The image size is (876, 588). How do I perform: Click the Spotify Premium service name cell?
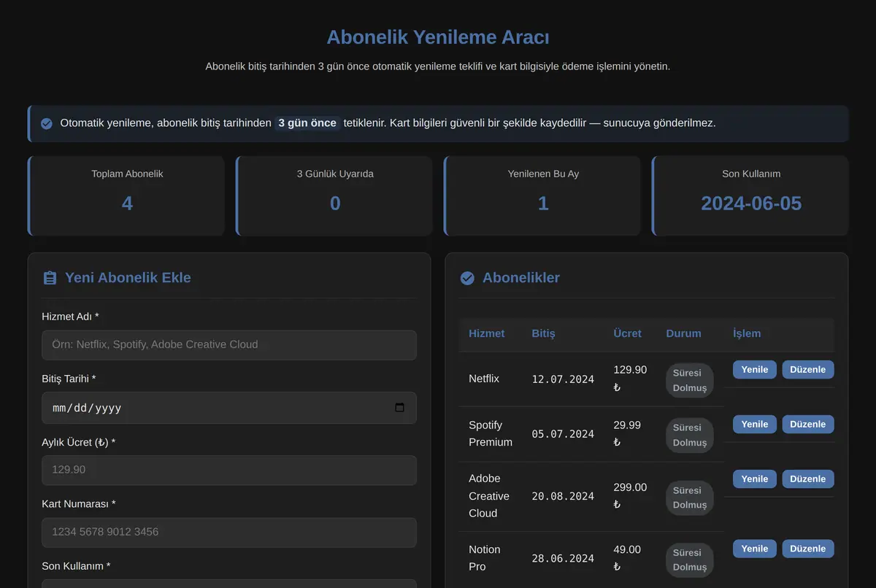tap(491, 433)
